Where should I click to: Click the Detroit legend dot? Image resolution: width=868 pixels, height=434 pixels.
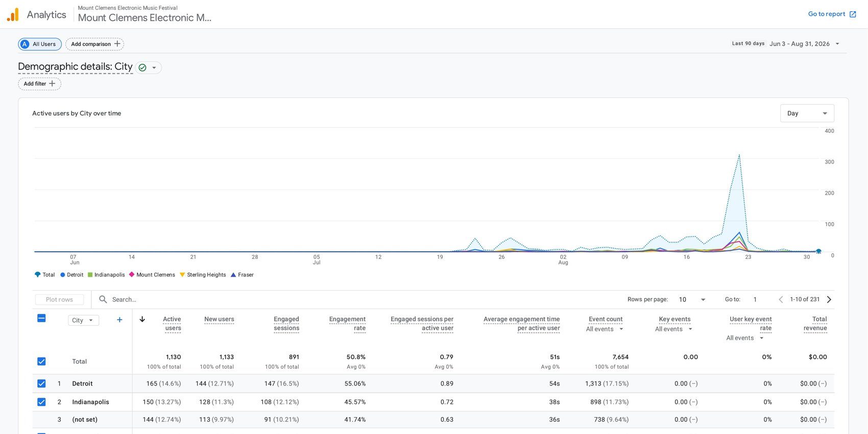[63, 275]
